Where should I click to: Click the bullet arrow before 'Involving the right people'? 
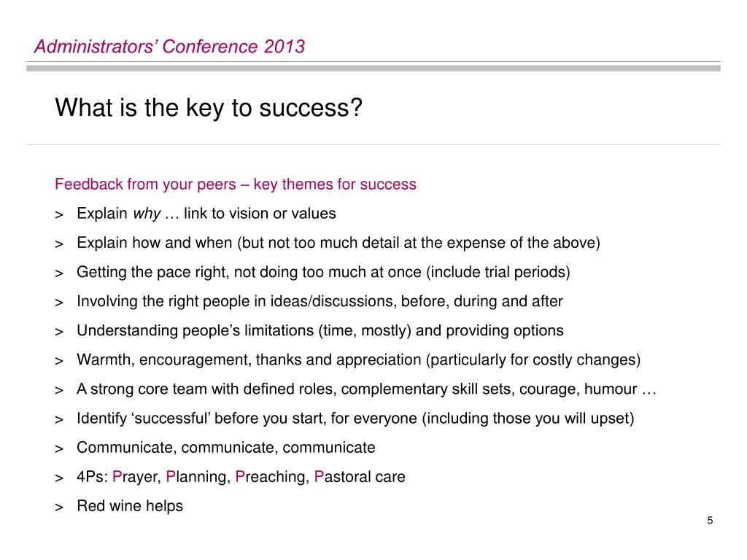pyautogui.click(x=59, y=303)
